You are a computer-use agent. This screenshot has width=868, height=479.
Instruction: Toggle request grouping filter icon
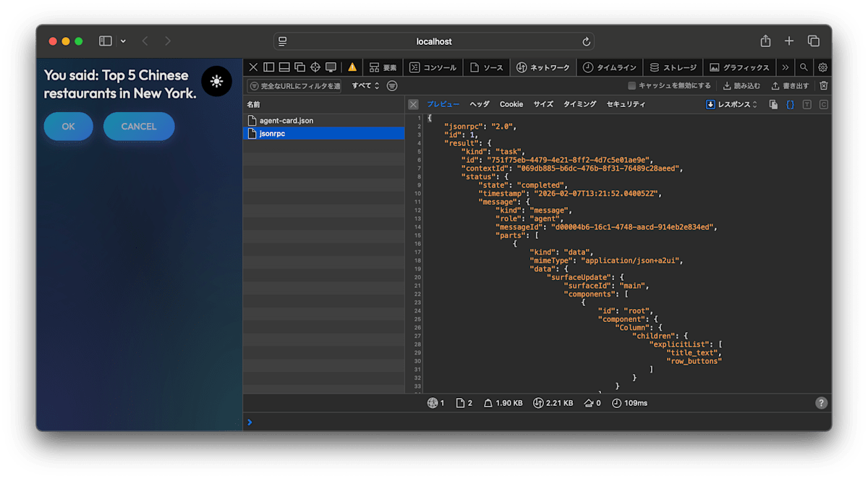[392, 86]
